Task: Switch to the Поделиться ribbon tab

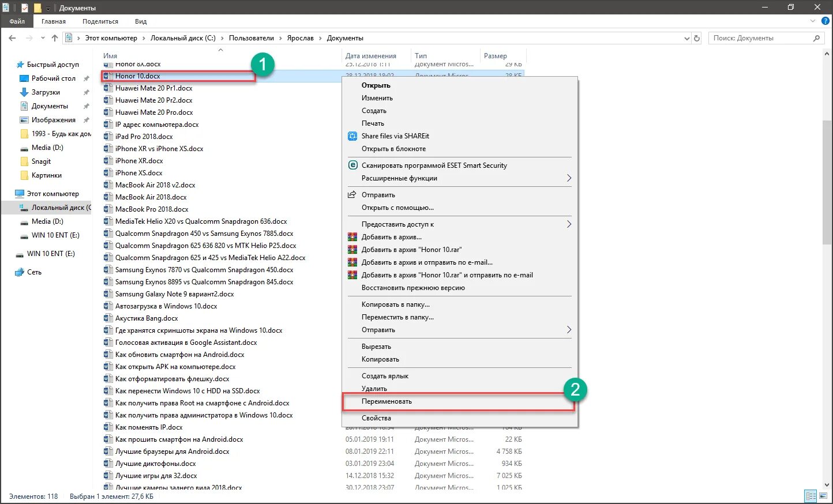Action: pos(100,21)
